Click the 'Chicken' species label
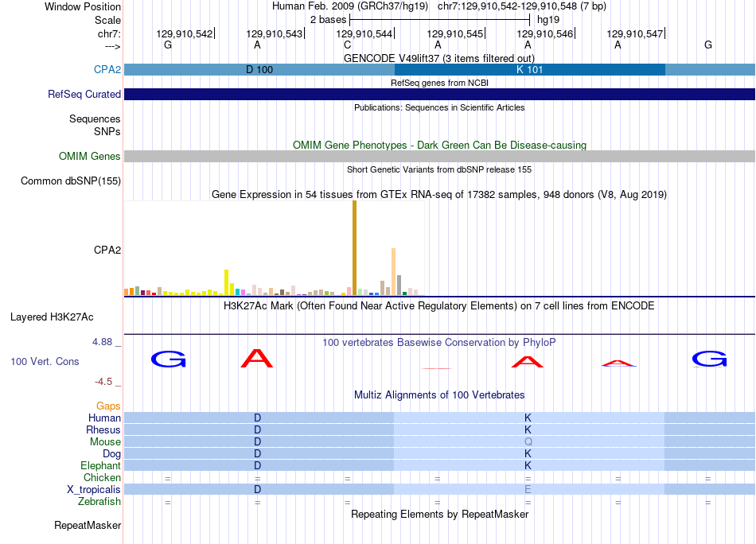Screen dimensions: 756x544 click(102, 477)
